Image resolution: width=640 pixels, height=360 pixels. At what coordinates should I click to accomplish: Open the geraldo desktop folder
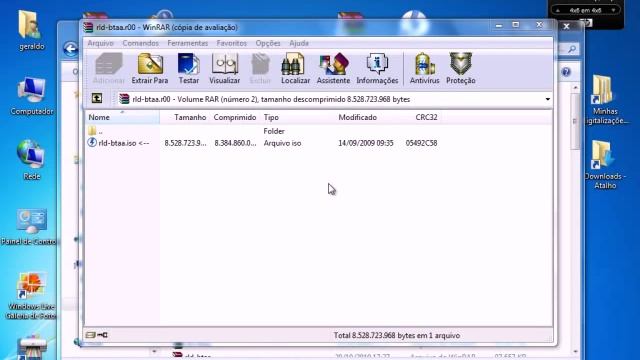[x=31, y=31]
